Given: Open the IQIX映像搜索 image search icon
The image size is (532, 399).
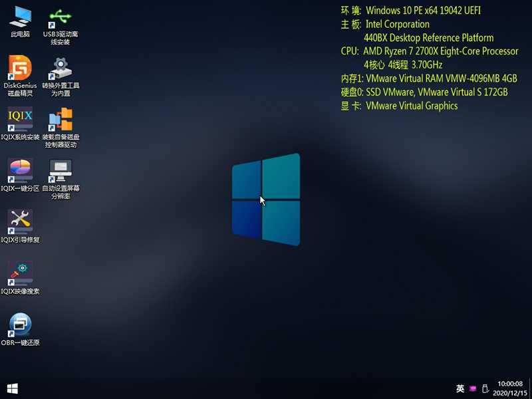Looking at the screenshot, I should (20, 273).
